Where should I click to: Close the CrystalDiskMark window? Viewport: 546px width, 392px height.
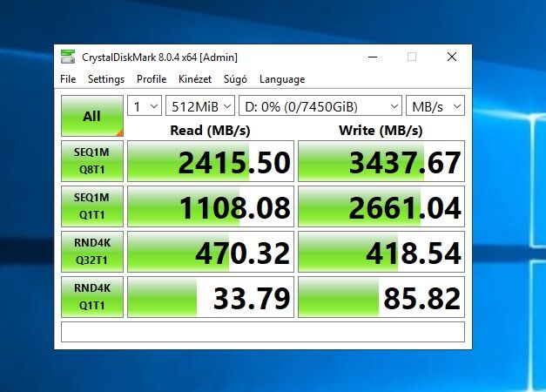(452, 57)
